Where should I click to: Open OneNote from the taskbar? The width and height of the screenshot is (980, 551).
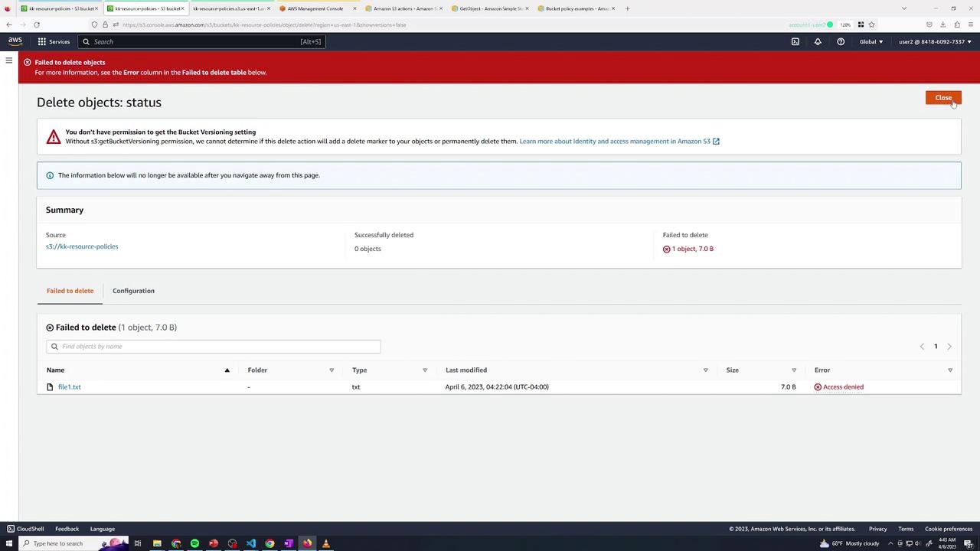[289, 543]
